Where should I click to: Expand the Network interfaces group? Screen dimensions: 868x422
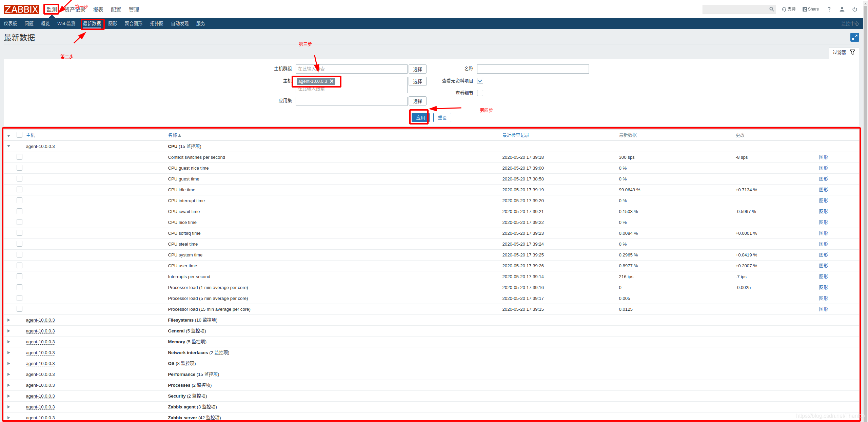[9, 352]
